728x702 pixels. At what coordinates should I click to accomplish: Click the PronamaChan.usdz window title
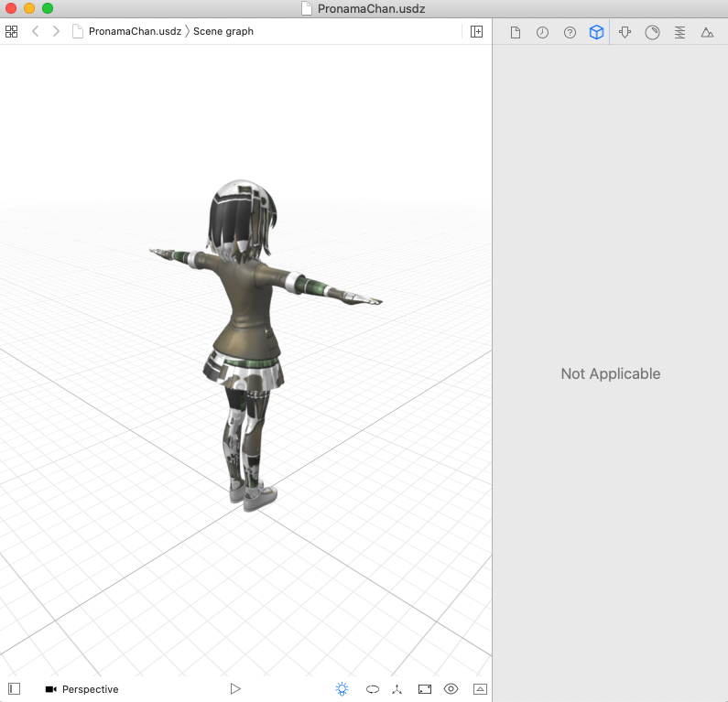coord(372,9)
